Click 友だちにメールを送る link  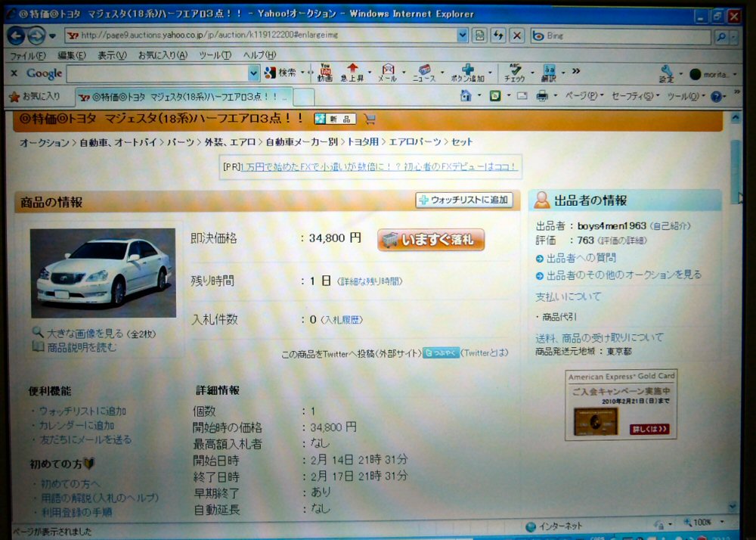[85, 439]
